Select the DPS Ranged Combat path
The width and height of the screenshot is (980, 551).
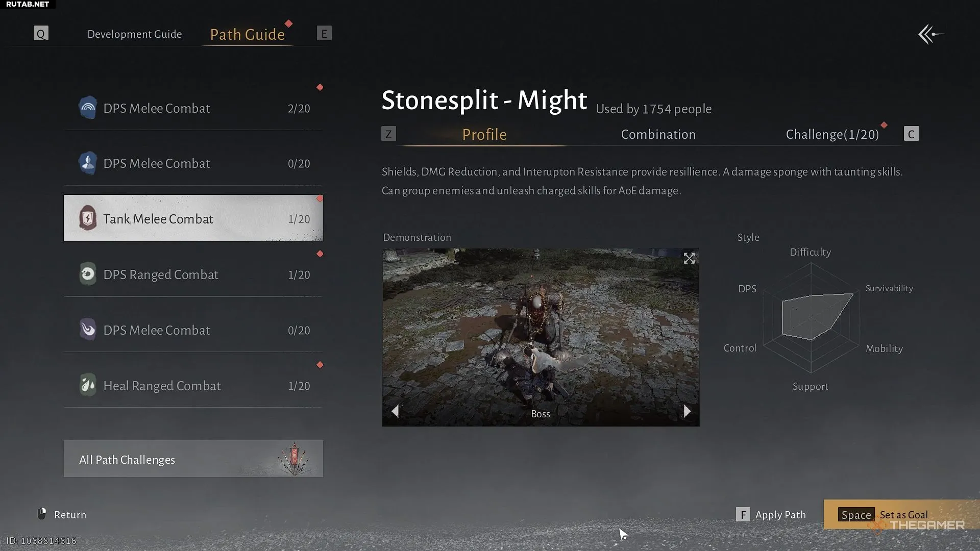193,274
